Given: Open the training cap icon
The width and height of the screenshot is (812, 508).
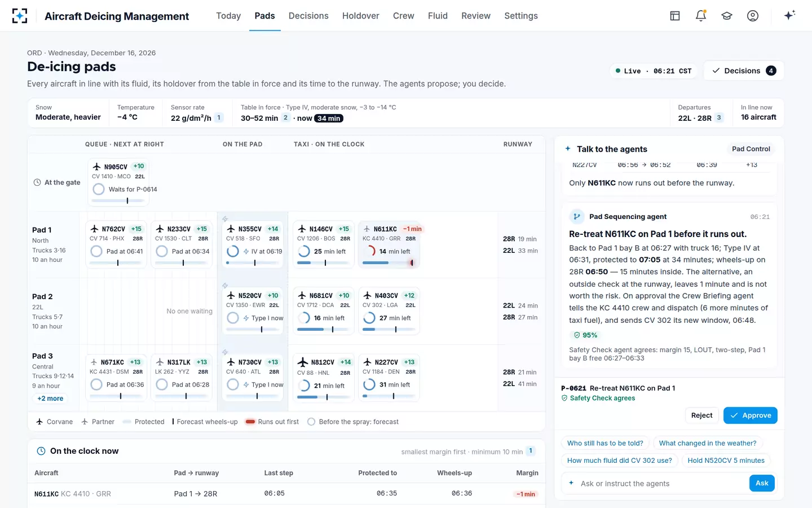Looking at the screenshot, I should tap(727, 16).
